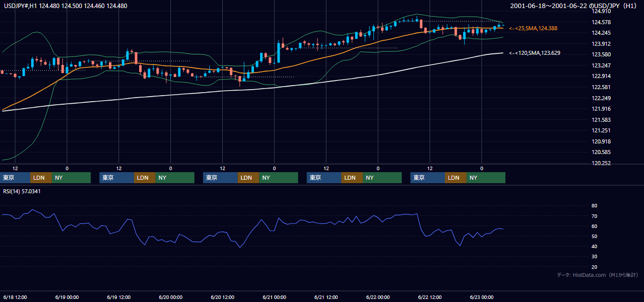Select the 東京 session block for 6/22
Viewport: 644px width, 302px height.
428,178
